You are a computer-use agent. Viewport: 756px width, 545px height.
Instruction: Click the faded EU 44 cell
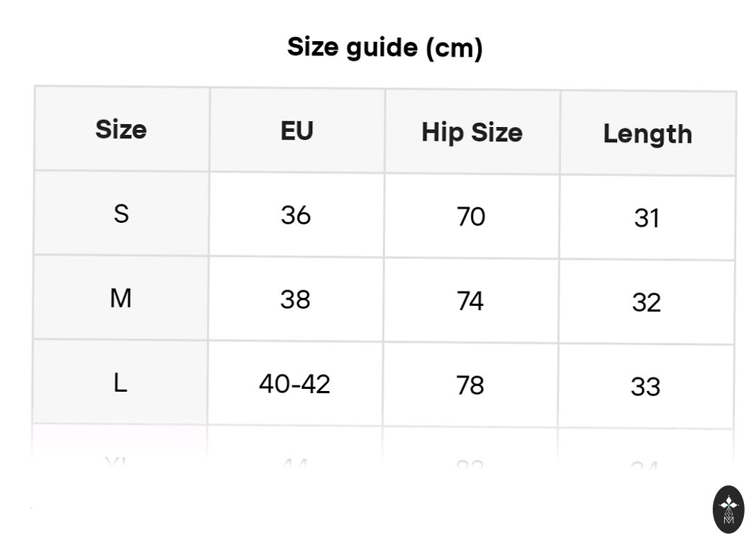click(x=294, y=463)
